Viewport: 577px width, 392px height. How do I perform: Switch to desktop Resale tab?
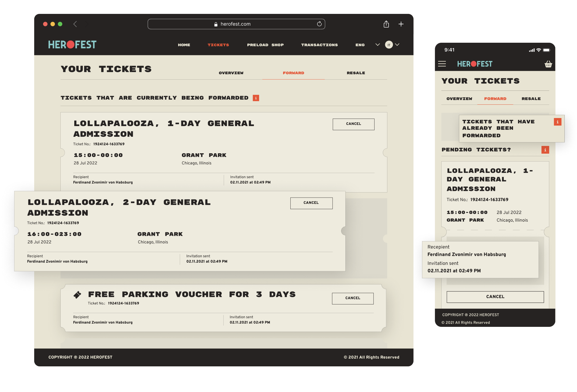[x=356, y=73]
